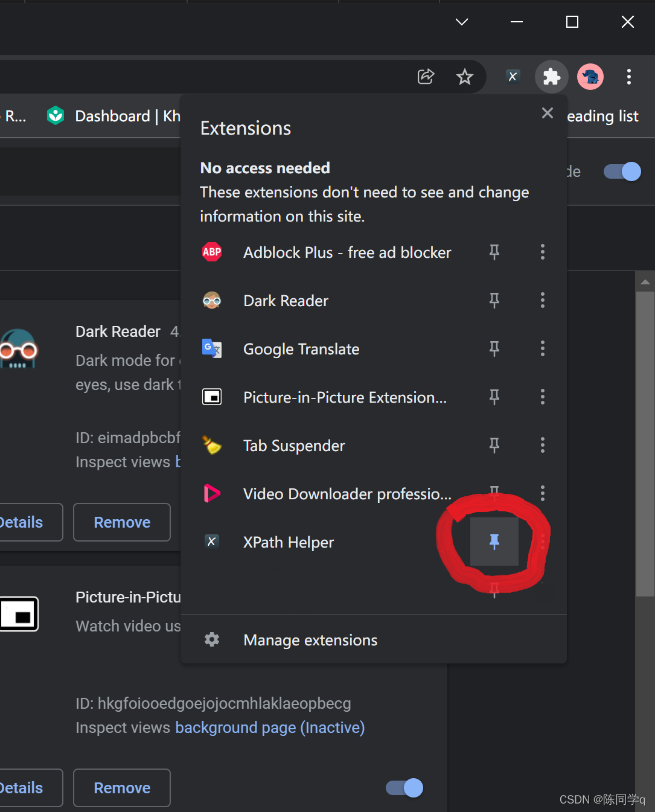Click the Picture-in-Picture Extension icon in popup
This screenshot has width=655, height=812.
(212, 397)
